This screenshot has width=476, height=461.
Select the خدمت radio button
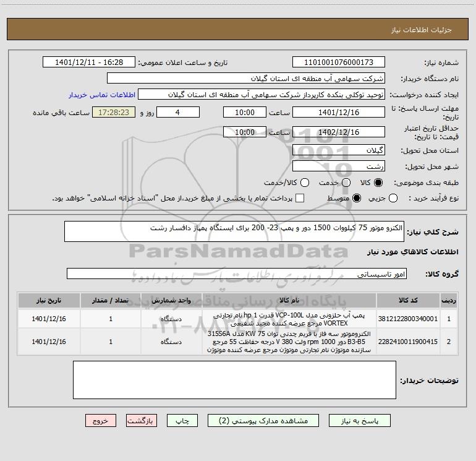(x=346, y=183)
